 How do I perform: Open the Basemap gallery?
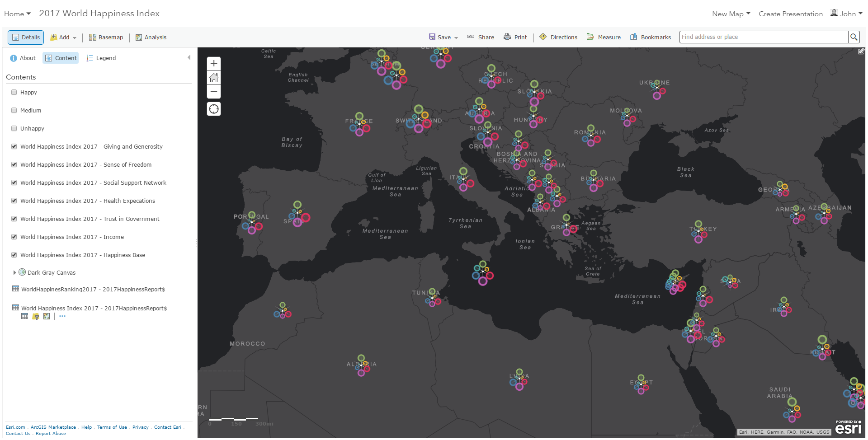click(x=106, y=37)
